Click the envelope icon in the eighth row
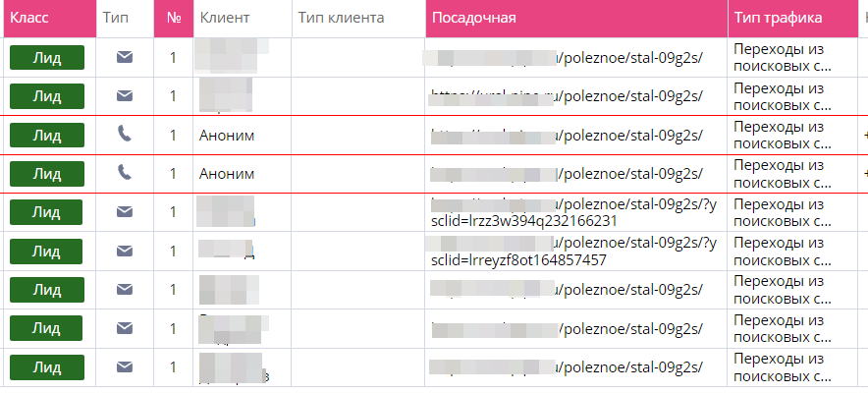This screenshot has height=393, width=868. pyautogui.click(x=124, y=328)
